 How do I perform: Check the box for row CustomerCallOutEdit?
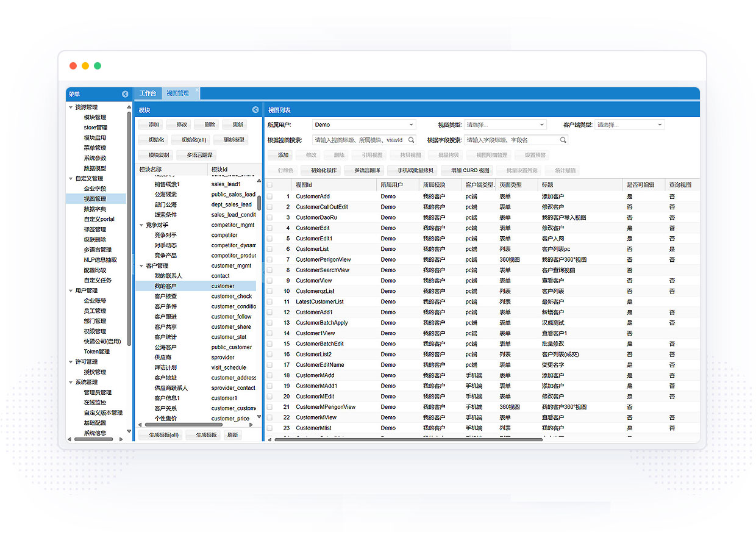[x=269, y=207]
